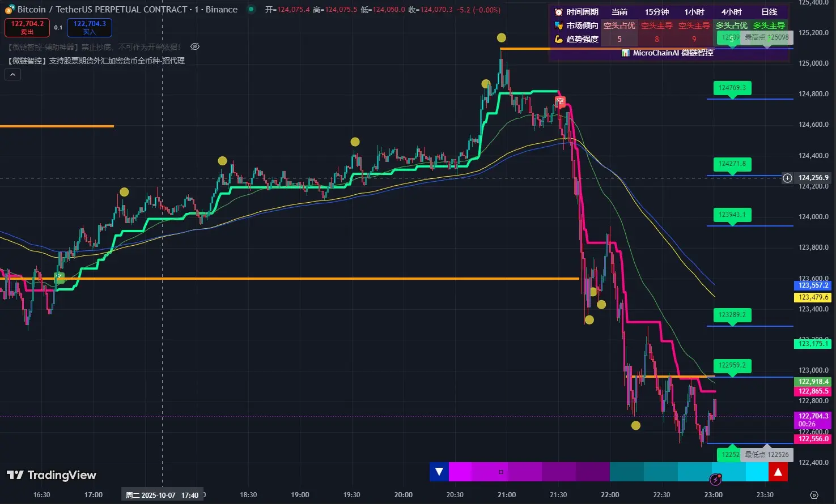Click the bright cyan segment of gradient bar

pyautogui.click(x=757, y=472)
